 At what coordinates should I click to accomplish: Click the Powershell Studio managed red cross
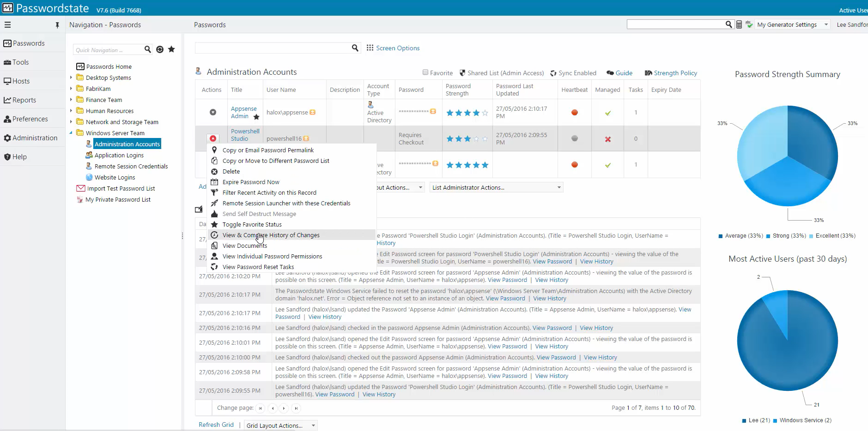pyautogui.click(x=608, y=139)
